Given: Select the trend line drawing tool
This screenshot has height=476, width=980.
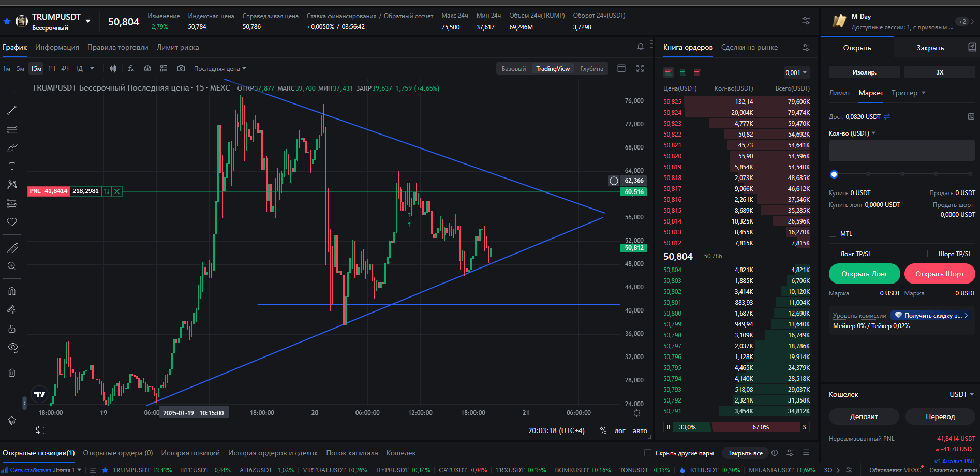Looking at the screenshot, I should point(12,110).
